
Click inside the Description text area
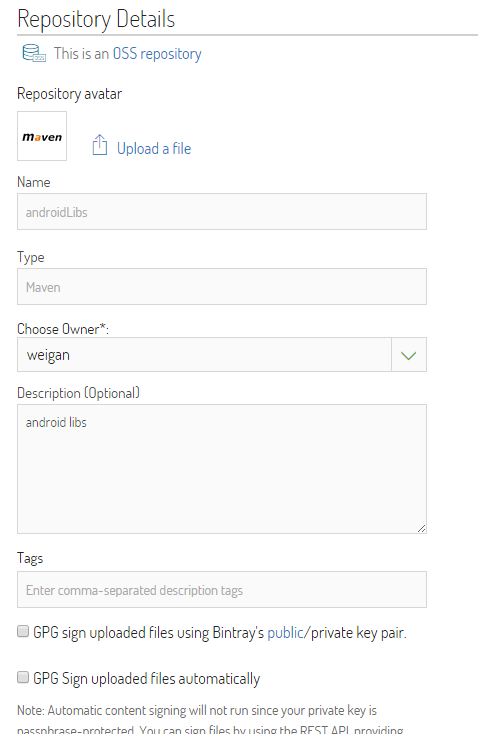click(222, 469)
